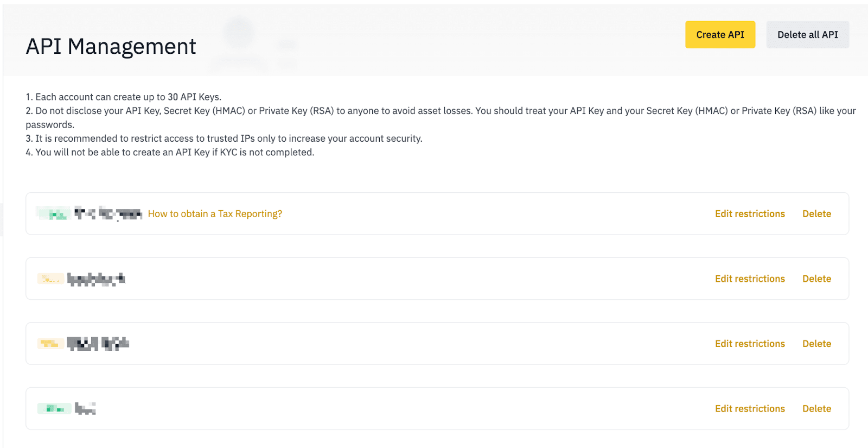Delete the API key with Tax Reporting link
868x448 pixels.
click(816, 214)
